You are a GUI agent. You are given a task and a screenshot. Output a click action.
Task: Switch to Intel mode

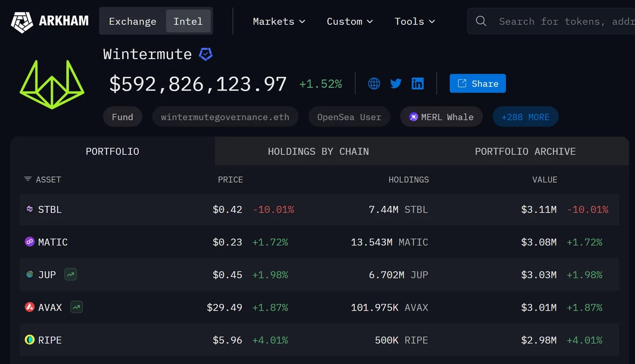point(188,21)
